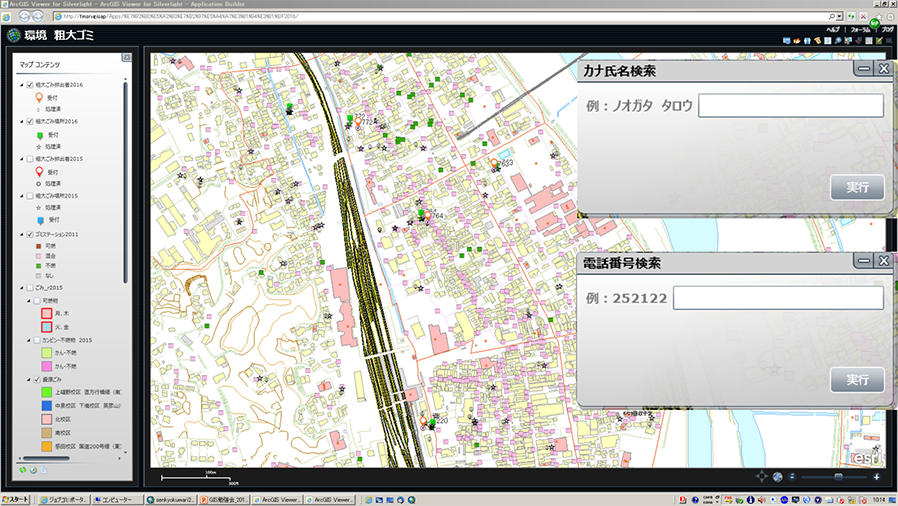Toggle the ゴミステーション2011 layer checkbox
Viewport: 898px width, 506px height.
(29, 234)
